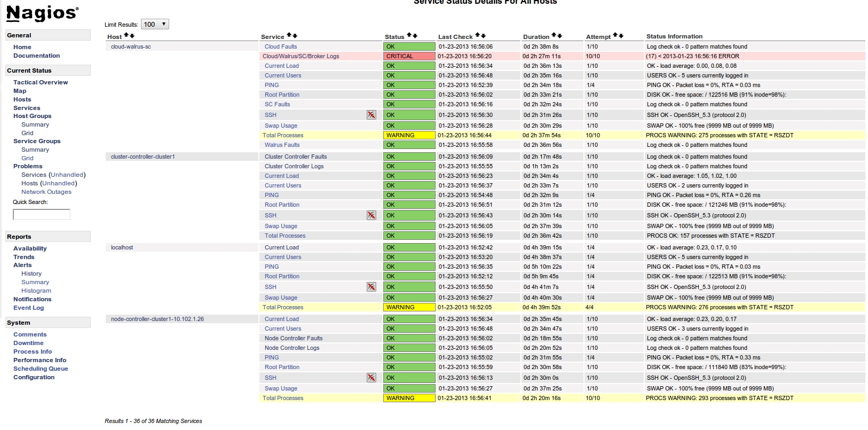Viewport: 868px width, 430px height.
Task: Sort Duration column descending with down arrow
Action: [x=559, y=36]
